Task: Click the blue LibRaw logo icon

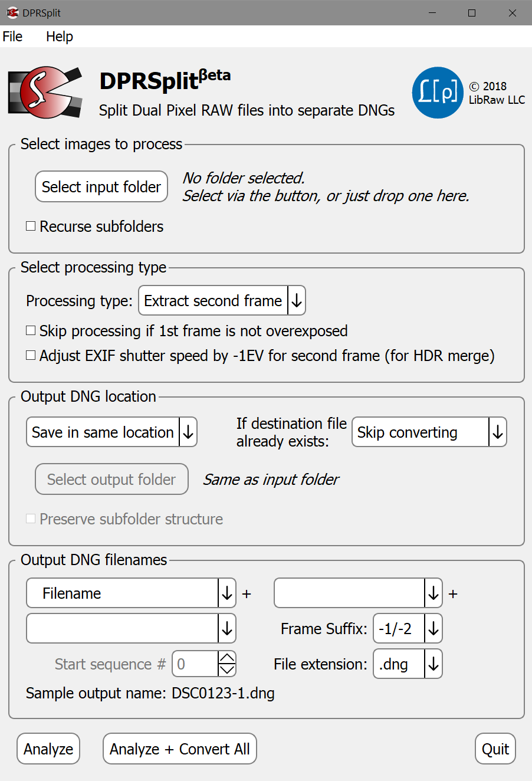Action: pyautogui.click(x=438, y=93)
